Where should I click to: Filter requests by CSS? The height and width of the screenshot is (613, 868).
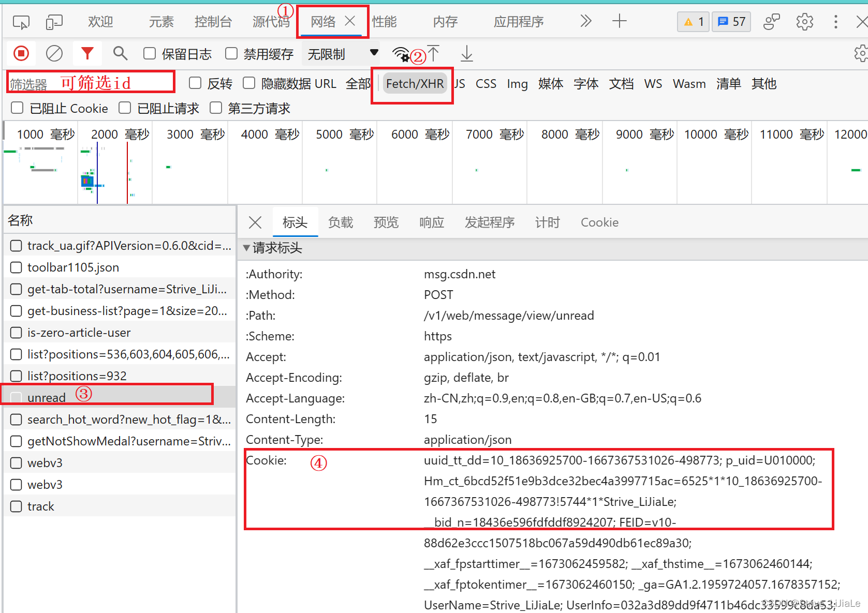click(x=486, y=84)
